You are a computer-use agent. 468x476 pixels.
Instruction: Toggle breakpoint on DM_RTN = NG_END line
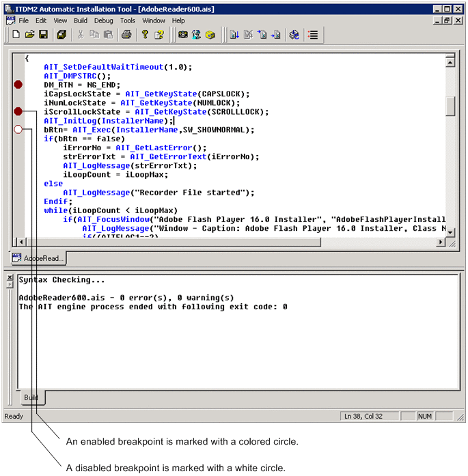point(18,85)
